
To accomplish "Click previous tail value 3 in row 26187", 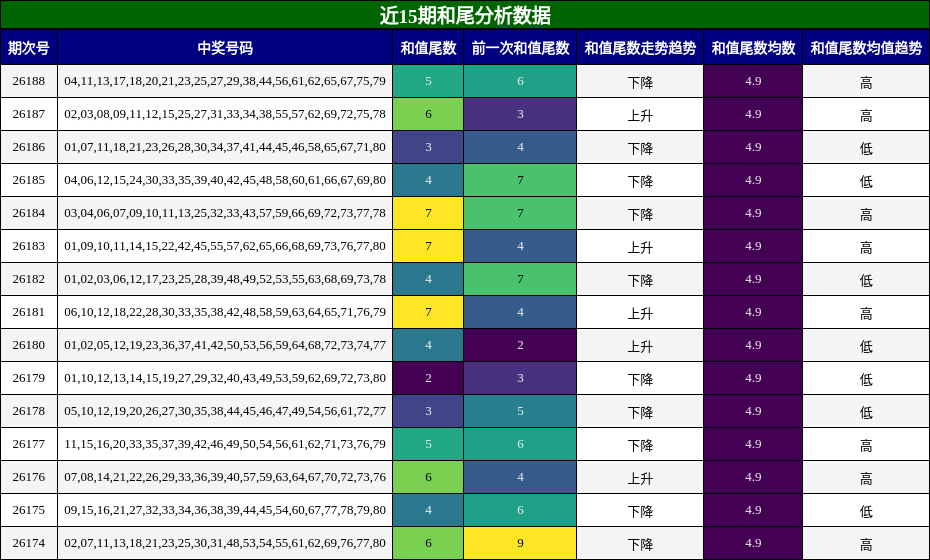I will tap(520, 114).
